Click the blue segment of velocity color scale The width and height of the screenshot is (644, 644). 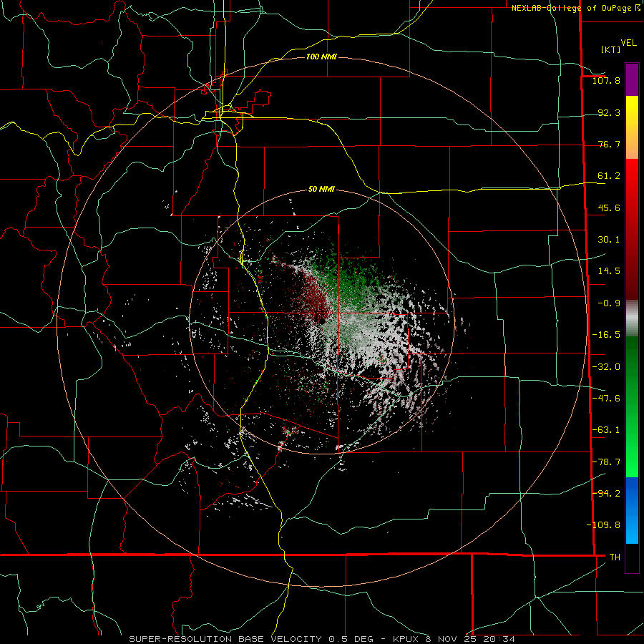(x=632, y=510)
